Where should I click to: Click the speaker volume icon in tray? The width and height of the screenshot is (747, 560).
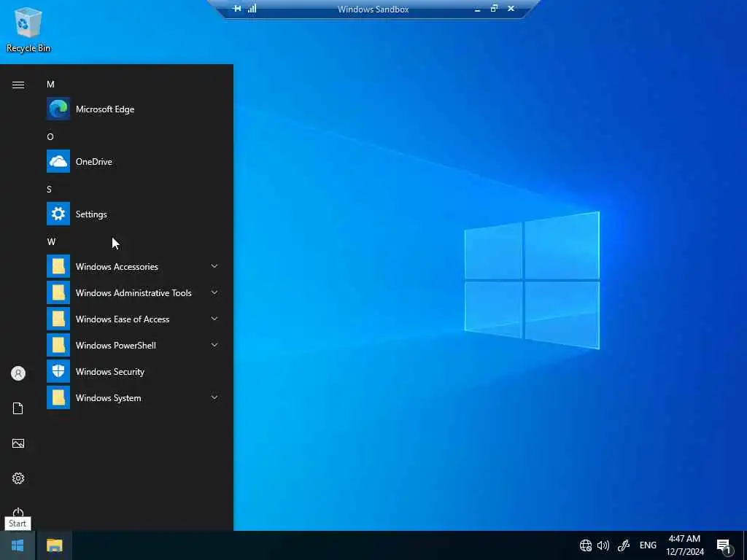pos(603,545)
